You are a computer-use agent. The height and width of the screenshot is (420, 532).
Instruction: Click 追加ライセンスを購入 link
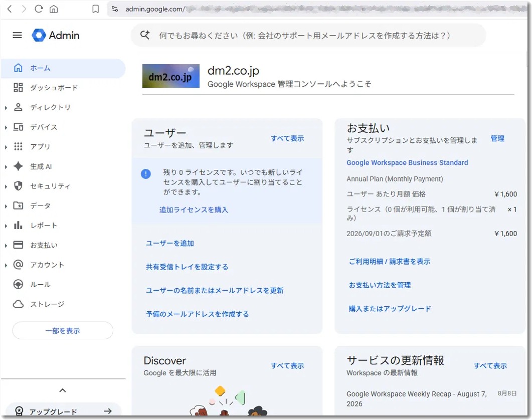pos(194,210)
